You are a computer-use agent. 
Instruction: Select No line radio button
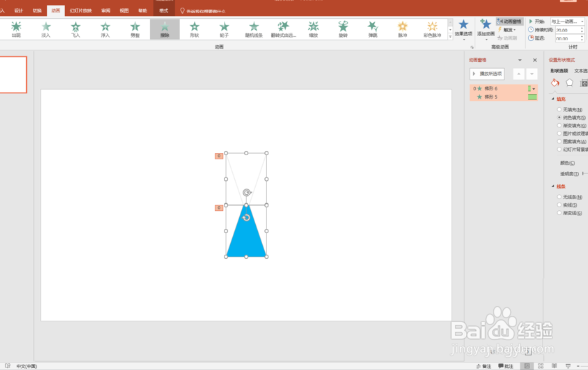coord(559,197)
